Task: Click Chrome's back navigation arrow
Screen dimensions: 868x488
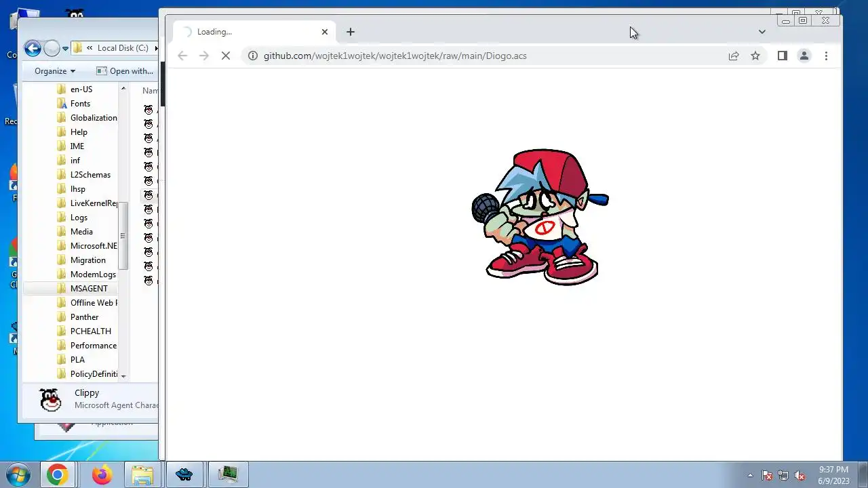Action: [182, 56]
